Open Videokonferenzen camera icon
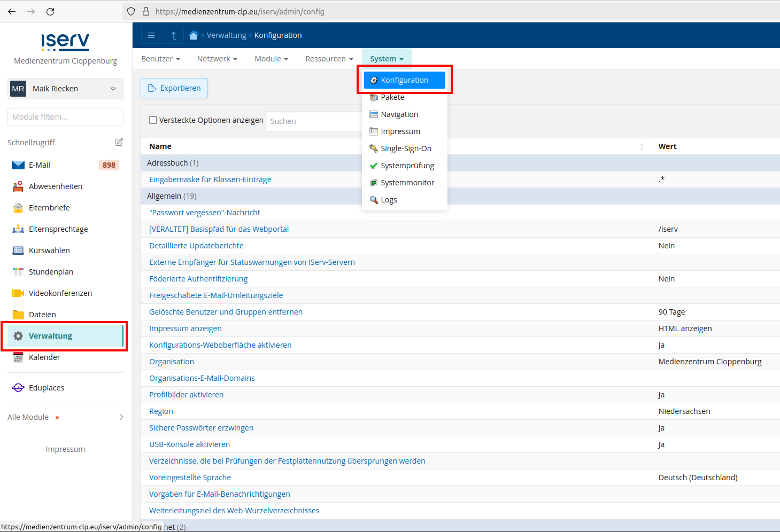Screen dimensions: 780x532 [18, 293]
